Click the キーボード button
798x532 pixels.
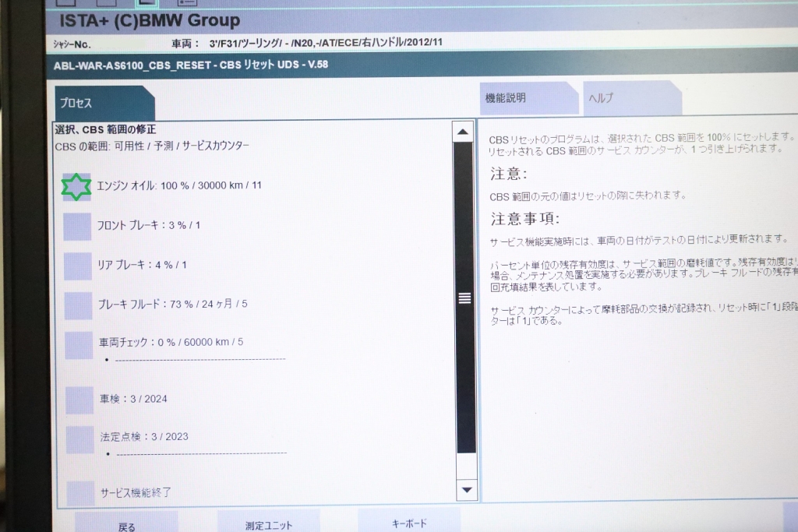(x=409, y=521)
